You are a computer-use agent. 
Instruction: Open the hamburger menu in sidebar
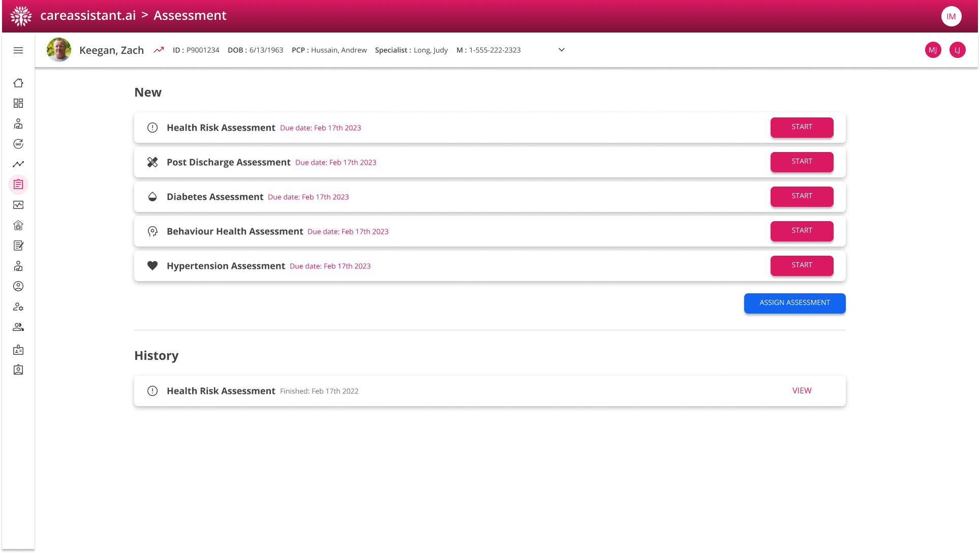18,50
